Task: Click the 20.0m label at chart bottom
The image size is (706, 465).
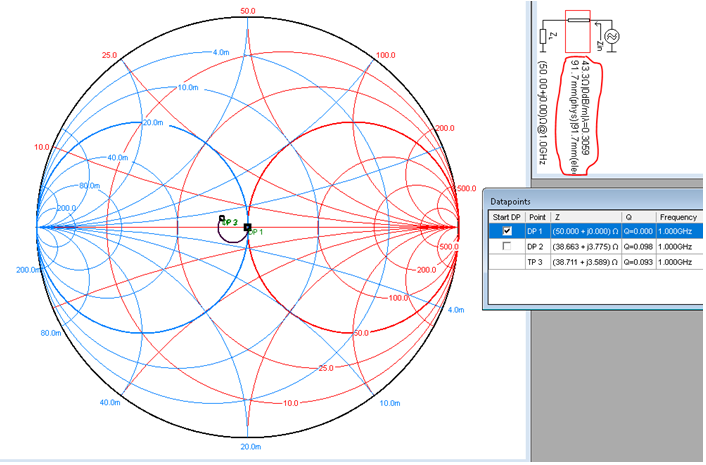Action: 250,447
